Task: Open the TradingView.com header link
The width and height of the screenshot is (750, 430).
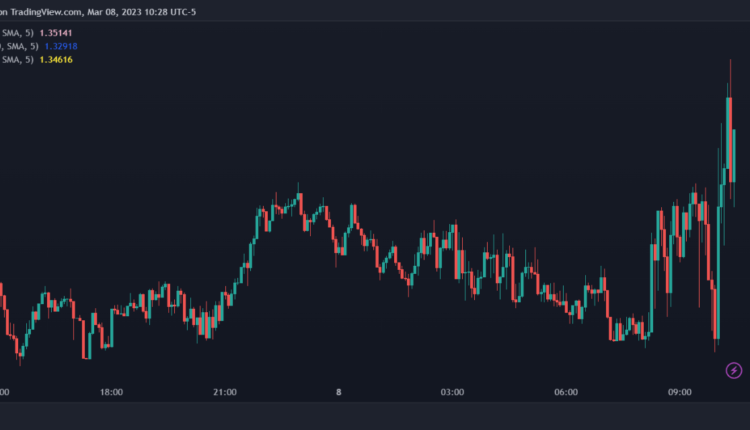Action: tap(45, 11)
